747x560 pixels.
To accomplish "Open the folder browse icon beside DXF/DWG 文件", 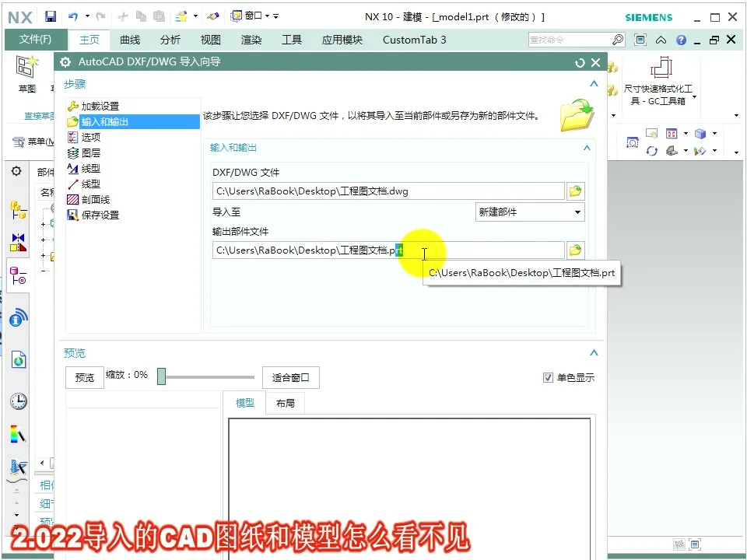I will [575, 191].
